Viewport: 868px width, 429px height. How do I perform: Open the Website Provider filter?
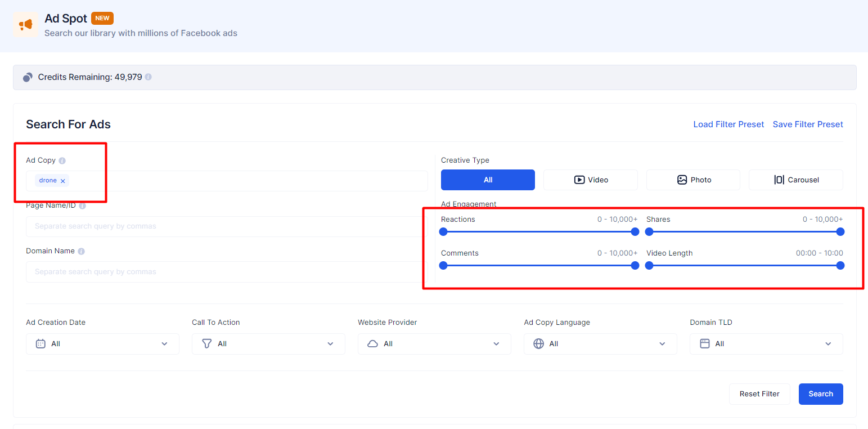[434, 343]
